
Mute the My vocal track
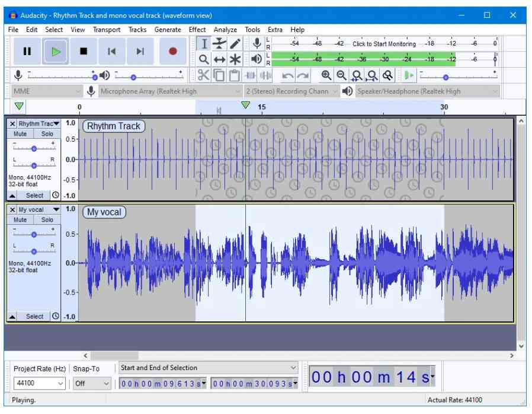20,219
